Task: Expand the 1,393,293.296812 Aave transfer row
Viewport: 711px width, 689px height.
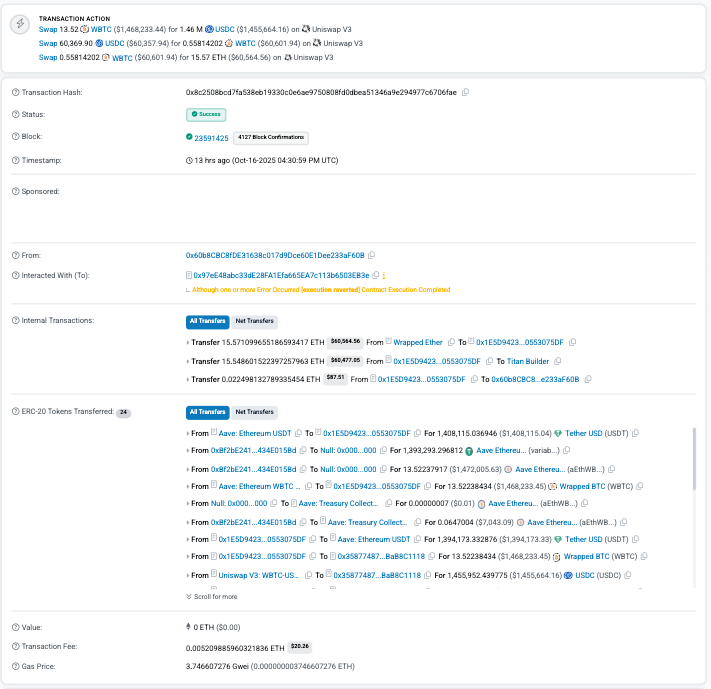Action: point(188,451)
